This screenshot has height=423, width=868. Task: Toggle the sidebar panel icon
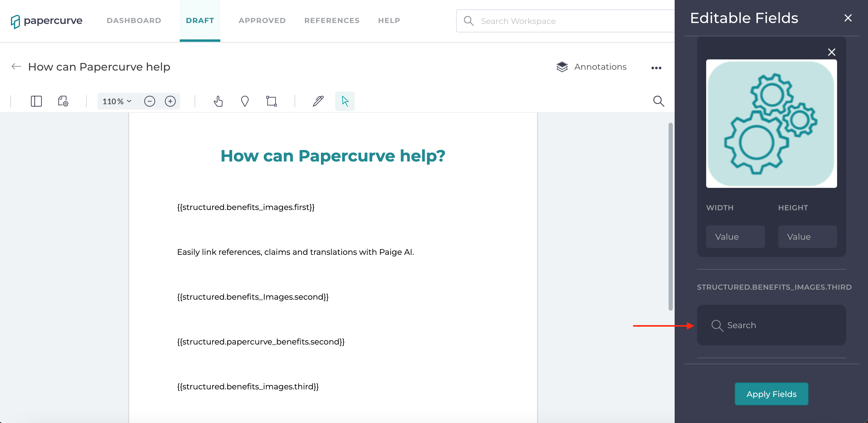36,101
